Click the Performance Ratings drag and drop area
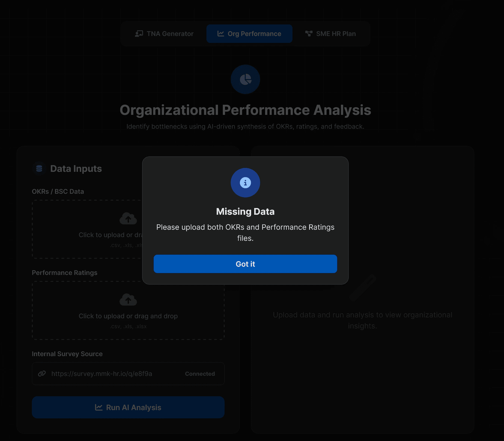 [x=128, y=316]
